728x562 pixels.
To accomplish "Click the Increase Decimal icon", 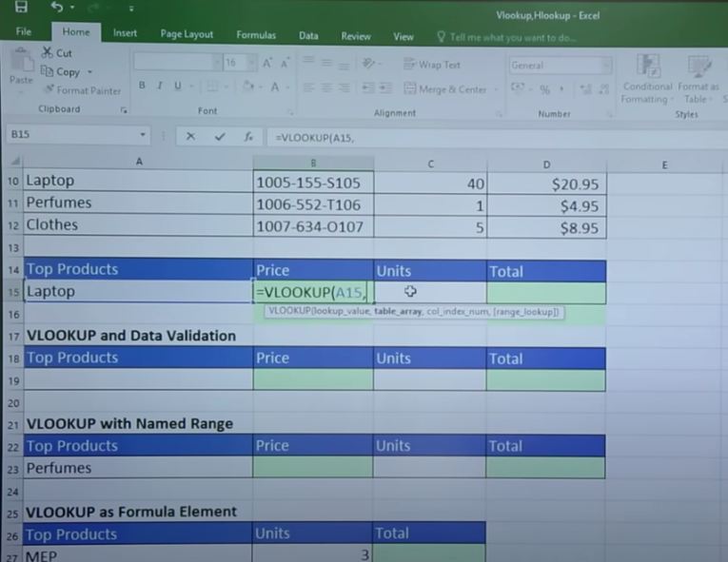I will [x=586, y=89].
